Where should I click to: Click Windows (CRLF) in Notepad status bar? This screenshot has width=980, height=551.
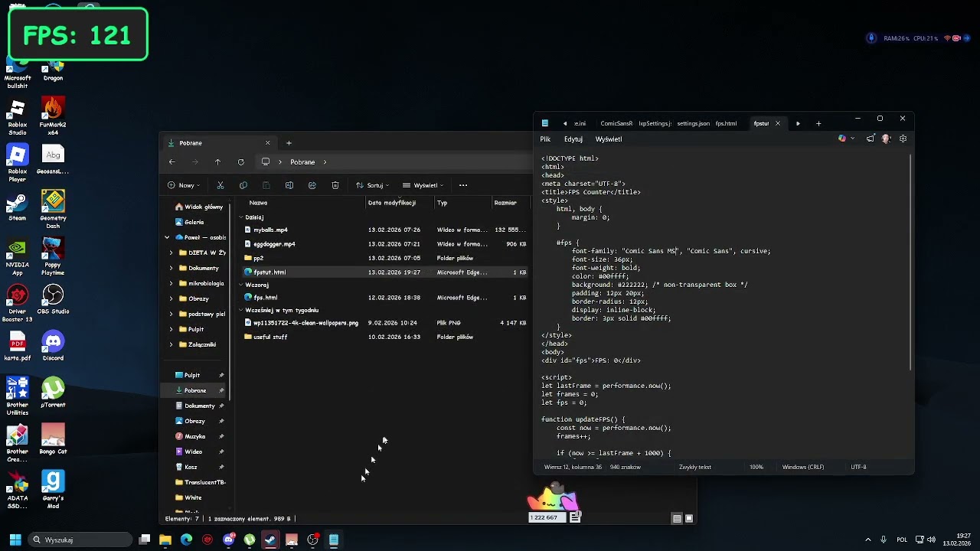[802, 468]
